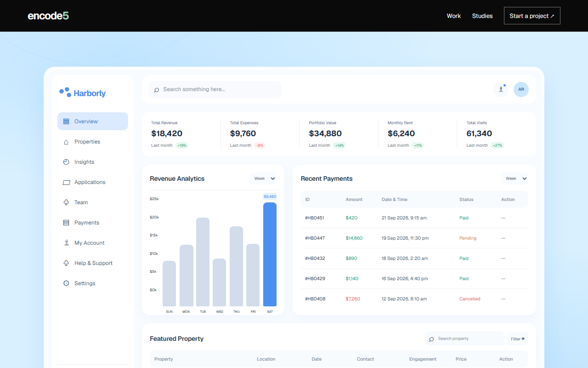Click the Monthly Rent $6,240 value
588x368 pixels.
point(401,133)
